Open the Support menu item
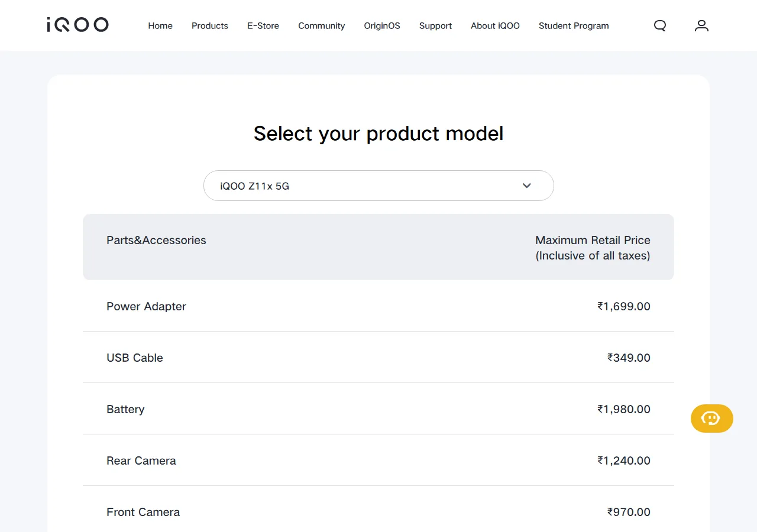Image resolution: width=757 pixels, height=532 pixels. click(435, 25)
